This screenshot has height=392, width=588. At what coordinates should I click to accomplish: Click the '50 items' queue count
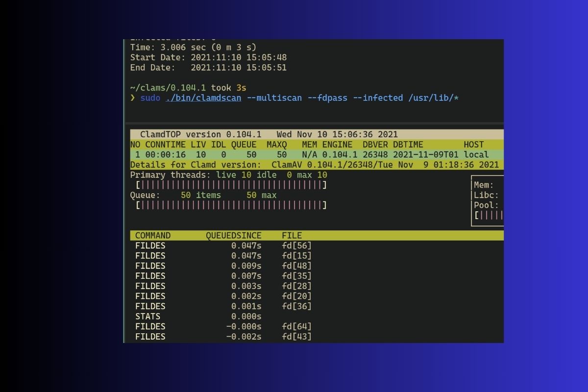201,195
